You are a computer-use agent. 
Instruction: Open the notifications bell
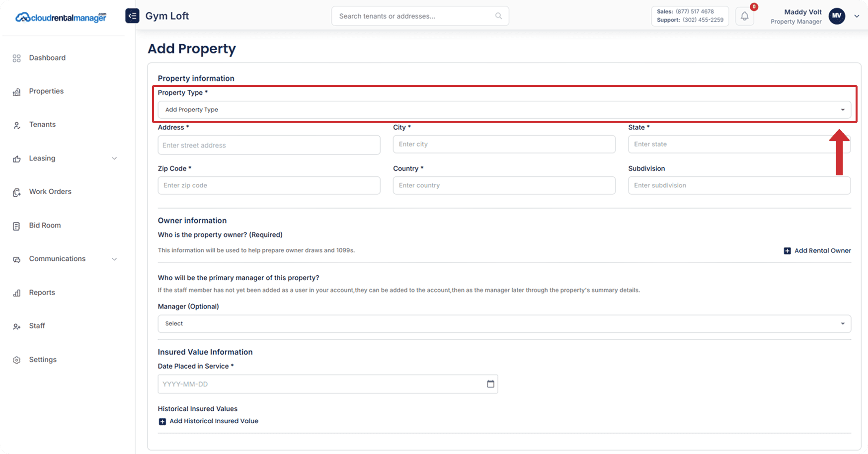click(744, 16)
